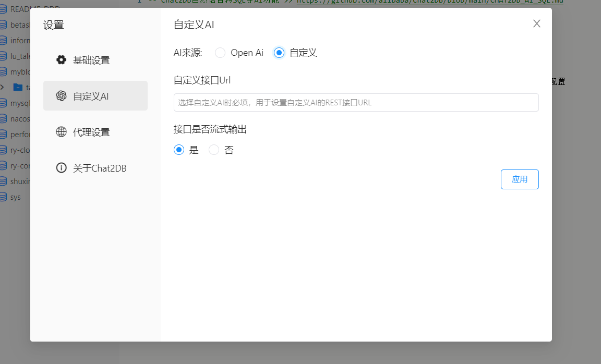Set streaming output to 是
The image size is (601, 364).
[x=179, y=150]
